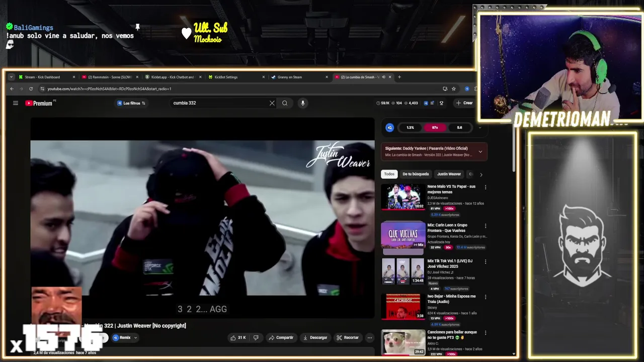The width and height of the screenshot is (644, 362).
Task: Click the Siguiente: Daddy Yankee Pasarela text
Action: (427, 148)
